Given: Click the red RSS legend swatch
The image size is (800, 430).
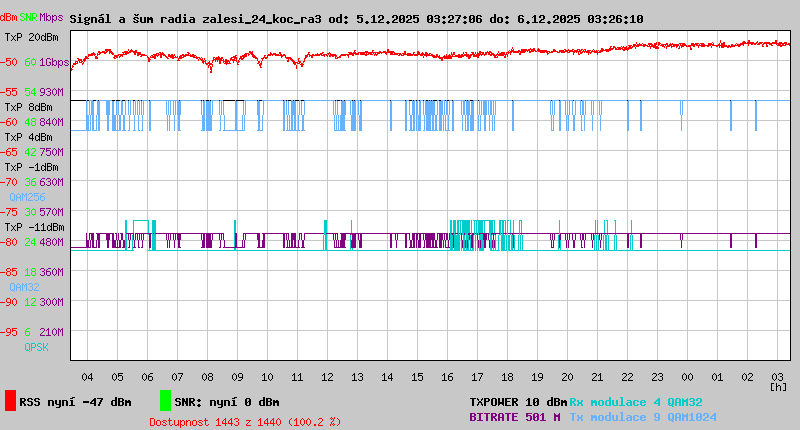Looking at the screenshot, I should click(10, 401).
